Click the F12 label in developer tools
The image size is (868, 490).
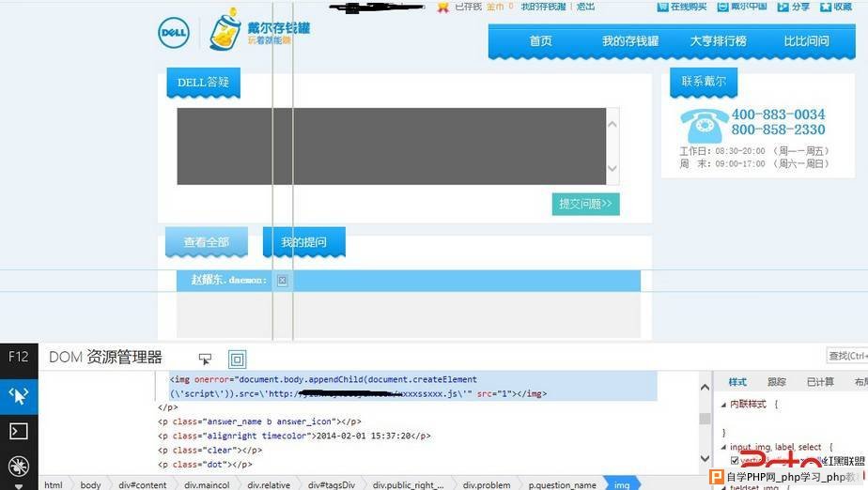point(18,357)
